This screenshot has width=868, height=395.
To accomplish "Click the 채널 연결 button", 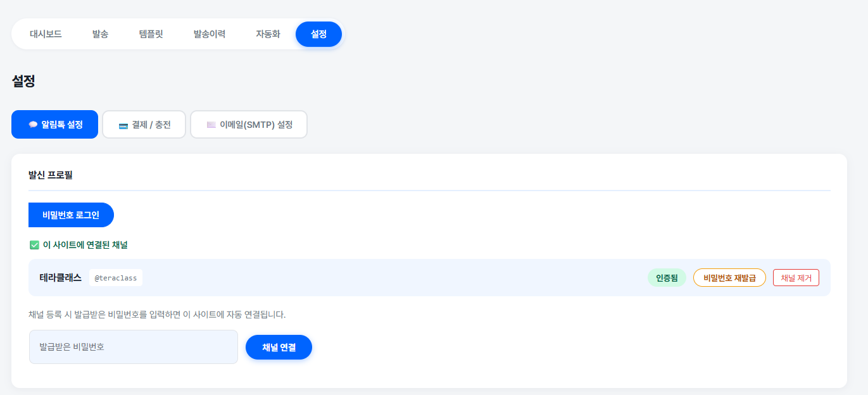I will pos(279,347).
